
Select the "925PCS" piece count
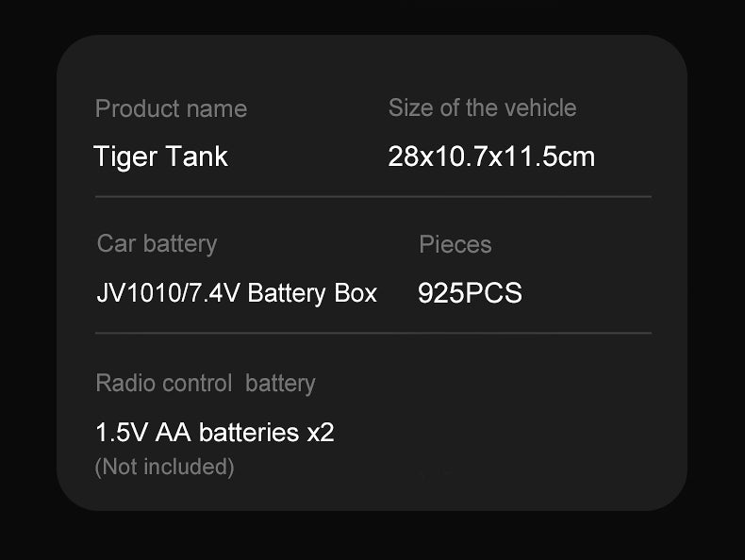point(470,293)
